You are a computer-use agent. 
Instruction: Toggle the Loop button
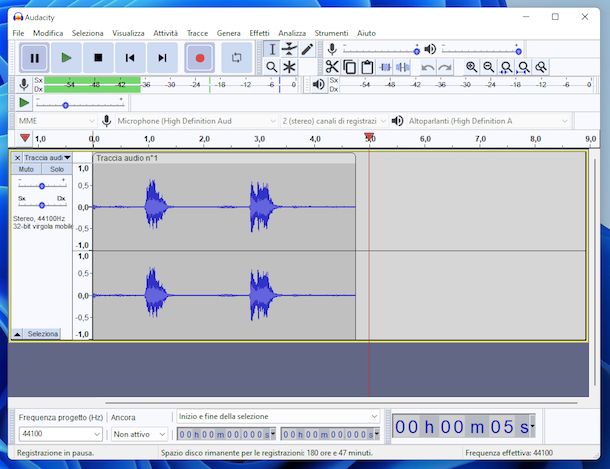tap(237, 58)
